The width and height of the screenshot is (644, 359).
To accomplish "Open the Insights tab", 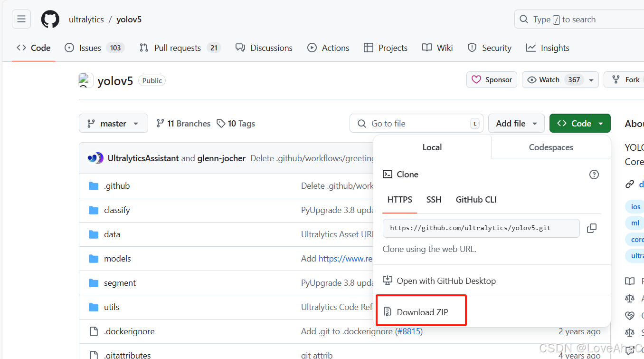I will click(548, 48).
